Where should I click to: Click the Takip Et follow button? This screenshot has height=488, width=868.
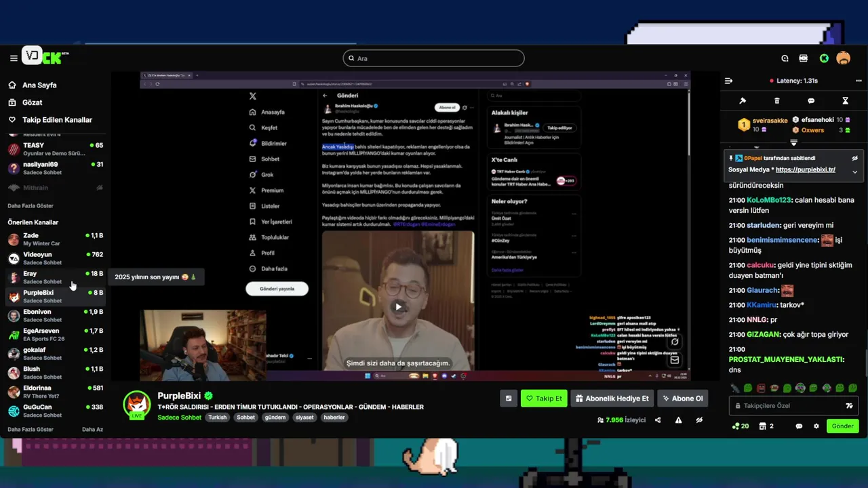click(544, 399)
